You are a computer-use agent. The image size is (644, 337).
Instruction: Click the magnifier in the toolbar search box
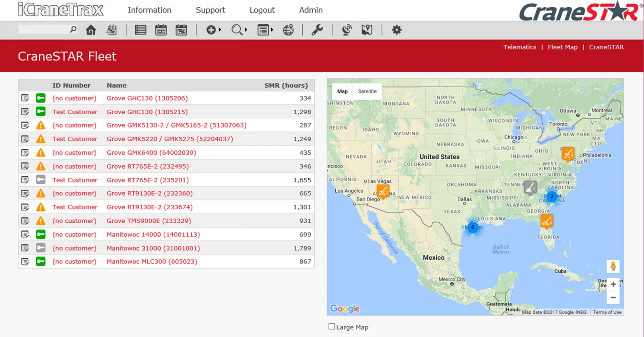73,29
